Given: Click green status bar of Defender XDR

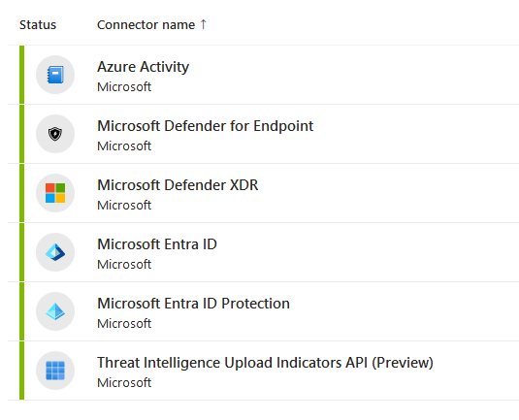Looking at the screenshot, I should pyautogui.click(x=22, y=193).
